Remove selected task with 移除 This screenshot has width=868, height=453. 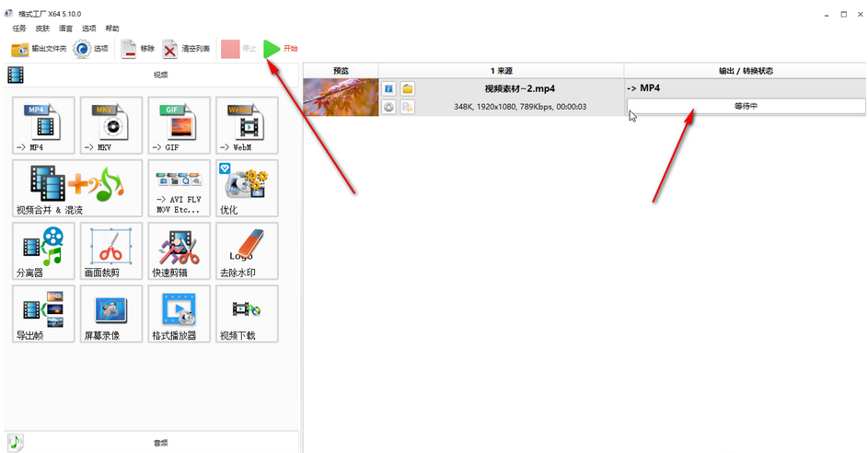click(137, 49)
